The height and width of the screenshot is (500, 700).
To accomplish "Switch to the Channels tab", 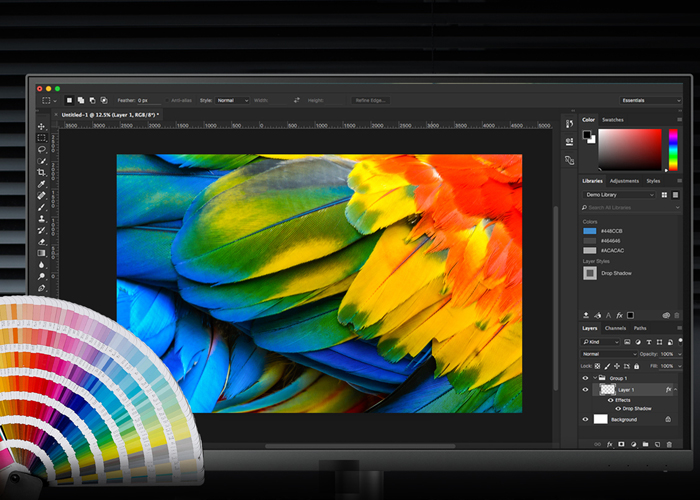I will pyautogui.click(x=615, y=328).
